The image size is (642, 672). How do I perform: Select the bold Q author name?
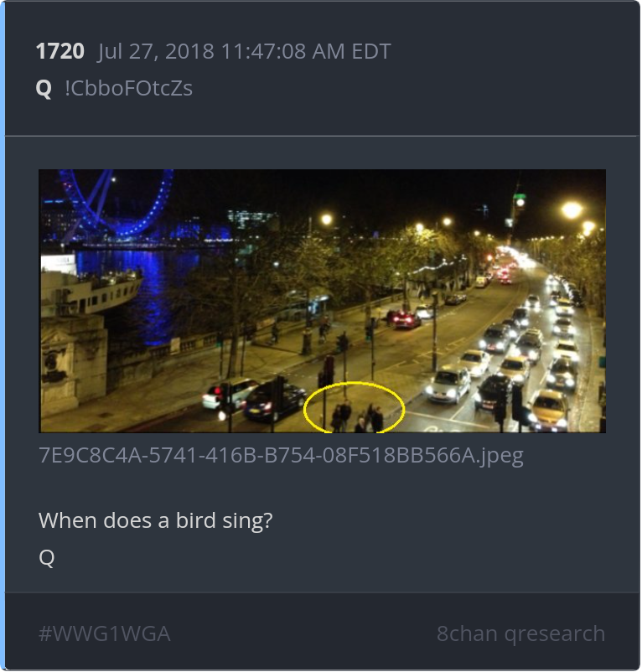44,89
